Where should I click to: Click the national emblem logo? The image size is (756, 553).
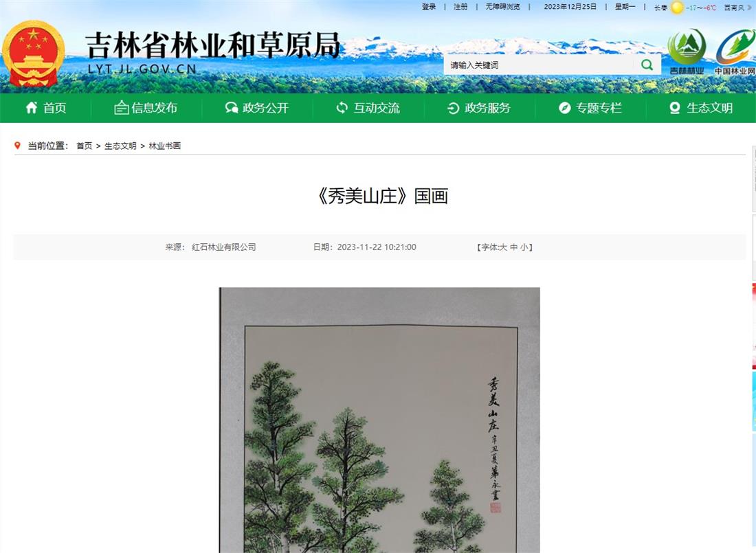coord(33,54)
